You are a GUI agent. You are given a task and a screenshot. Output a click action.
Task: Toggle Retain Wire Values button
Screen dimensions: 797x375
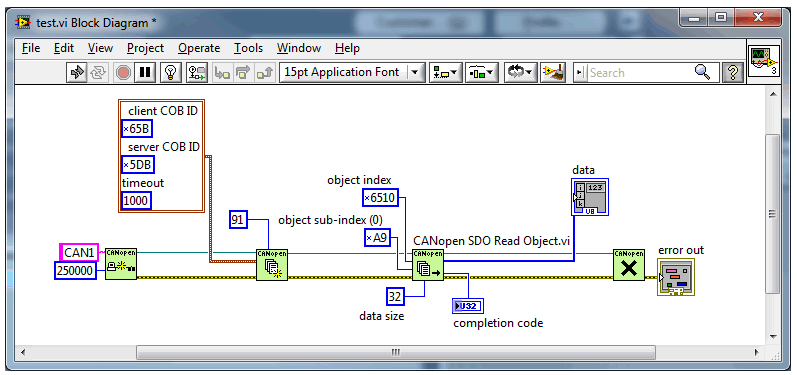tap(197, 73)
